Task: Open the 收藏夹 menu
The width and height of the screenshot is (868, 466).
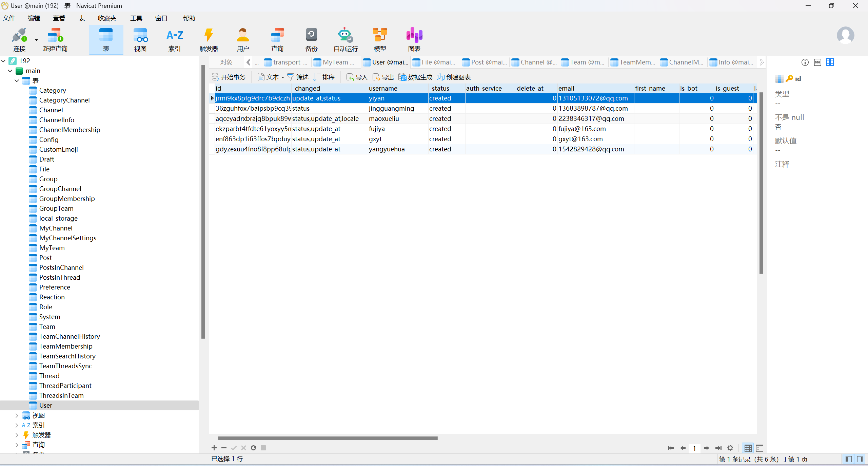Action: 107,18
